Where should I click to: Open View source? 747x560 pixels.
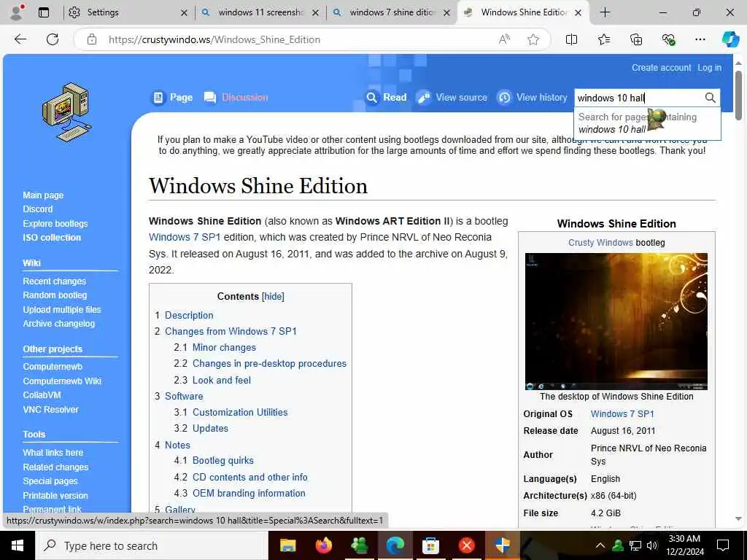click(452, 98)
